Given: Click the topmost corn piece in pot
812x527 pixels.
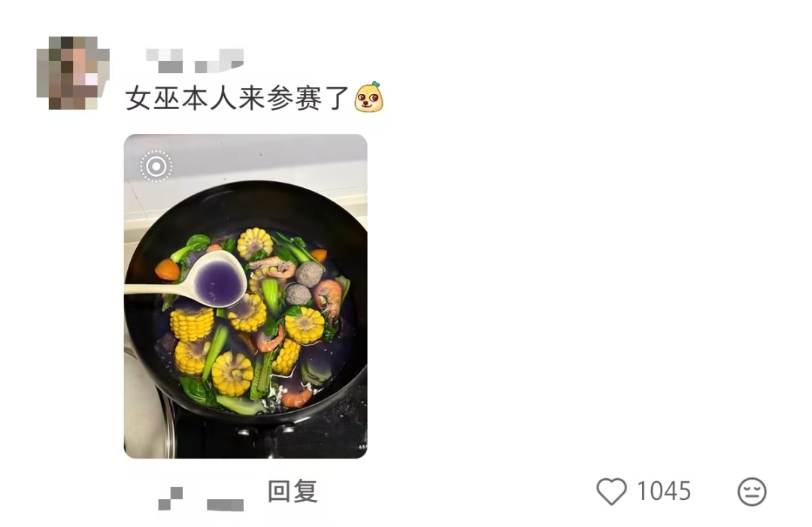Looking at the screenshot, I should [x=255, y=243].
